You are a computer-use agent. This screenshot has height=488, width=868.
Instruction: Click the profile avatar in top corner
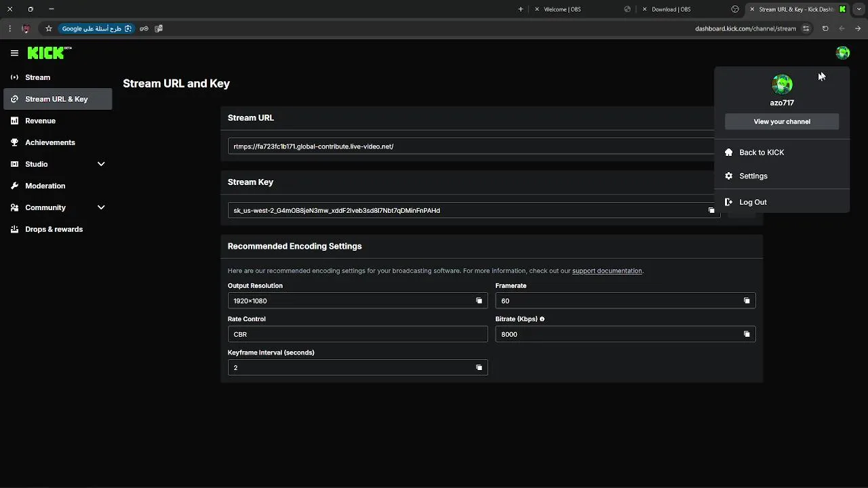point(843,53)
